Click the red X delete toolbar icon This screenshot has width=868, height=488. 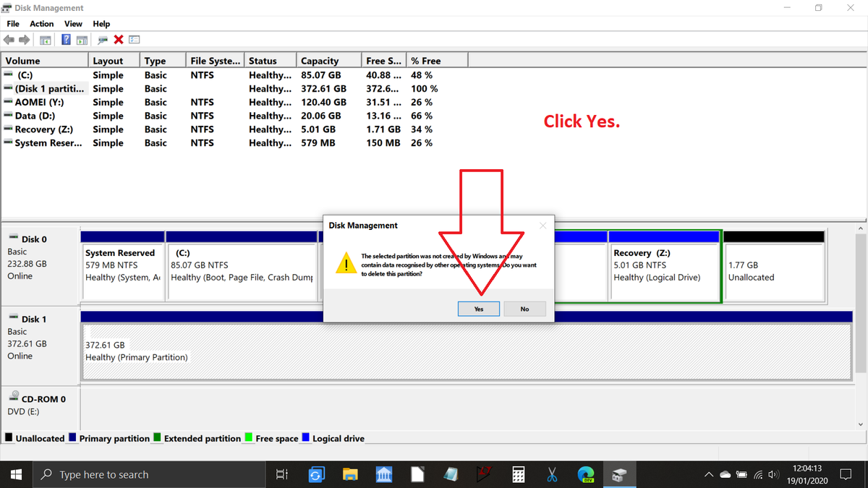[119, 40]
